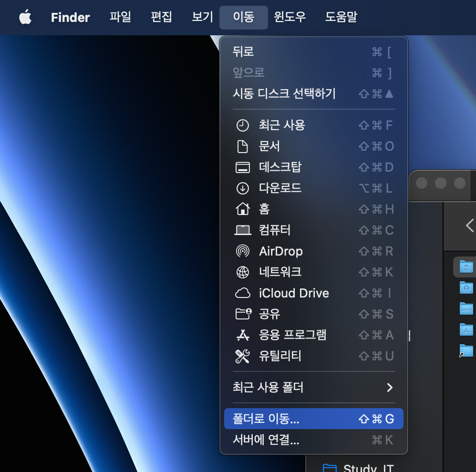Choose 시동 디스크 선택하기
The height and width of the screenshot is (472, 476).
[x=313, y=93]
